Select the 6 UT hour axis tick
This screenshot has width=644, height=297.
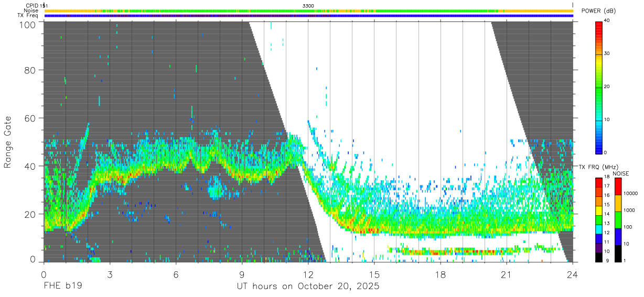(176, 274)
